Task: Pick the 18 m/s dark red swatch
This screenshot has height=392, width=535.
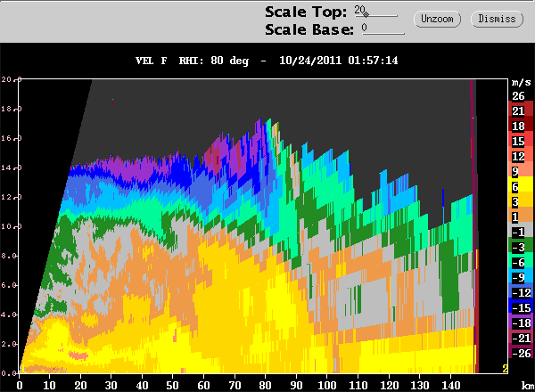Action: click(x=517, y=126)
